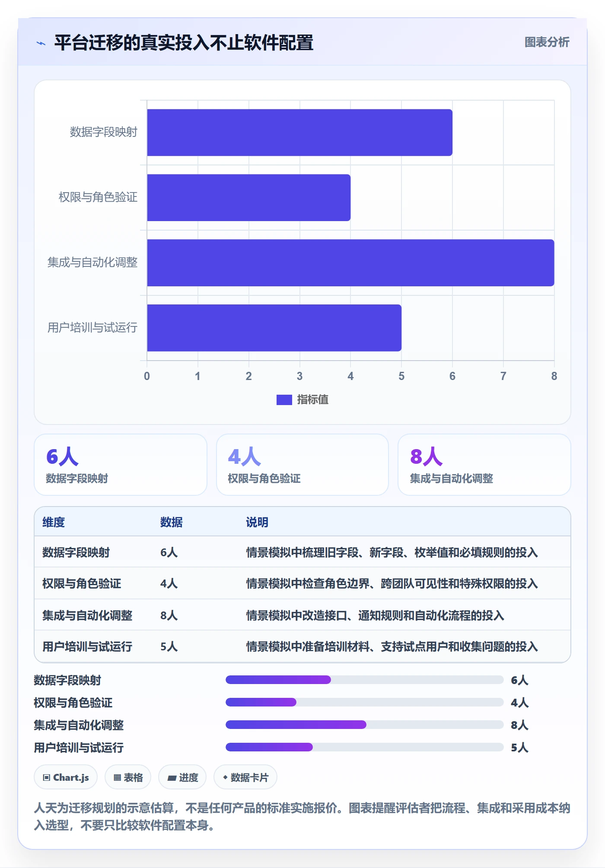Click the 进度 tag chip
This screenshot has width=605, height=868.
[x=182, y=777]
